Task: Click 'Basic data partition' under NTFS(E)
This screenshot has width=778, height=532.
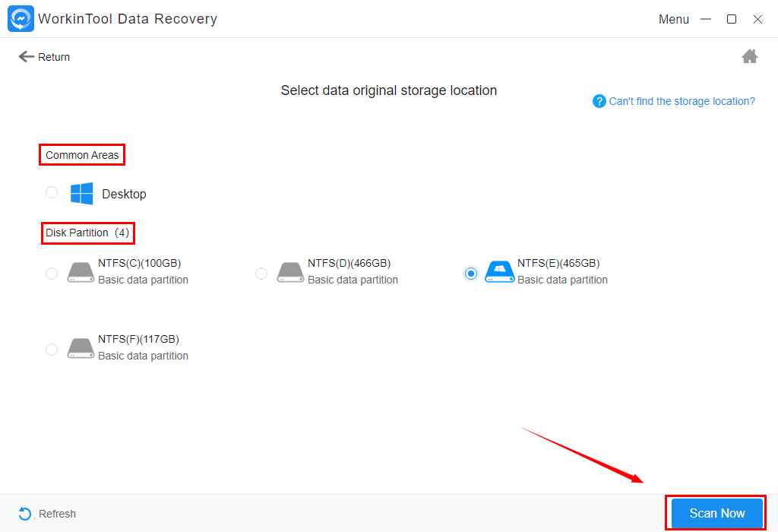Action: 563,280
